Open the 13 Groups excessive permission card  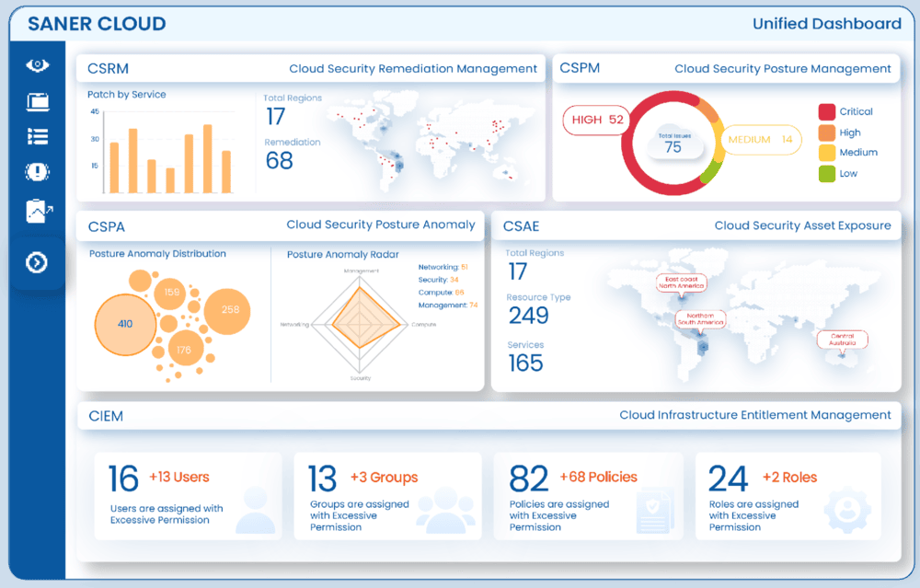pos(387,496)
